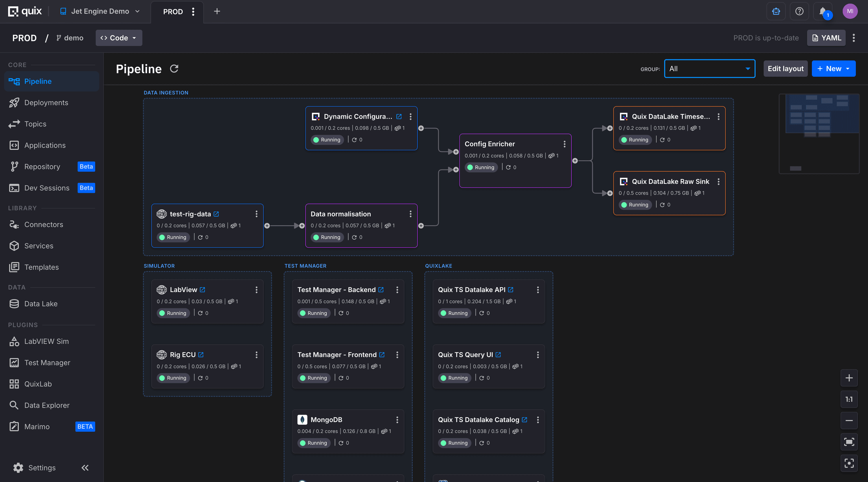Collapse the left sidebar
Screen dimensions: 868x482
85,468
